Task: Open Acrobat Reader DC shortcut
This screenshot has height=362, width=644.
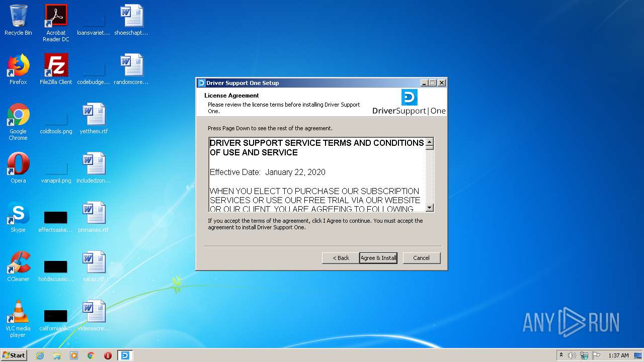Action: [56, 23]
